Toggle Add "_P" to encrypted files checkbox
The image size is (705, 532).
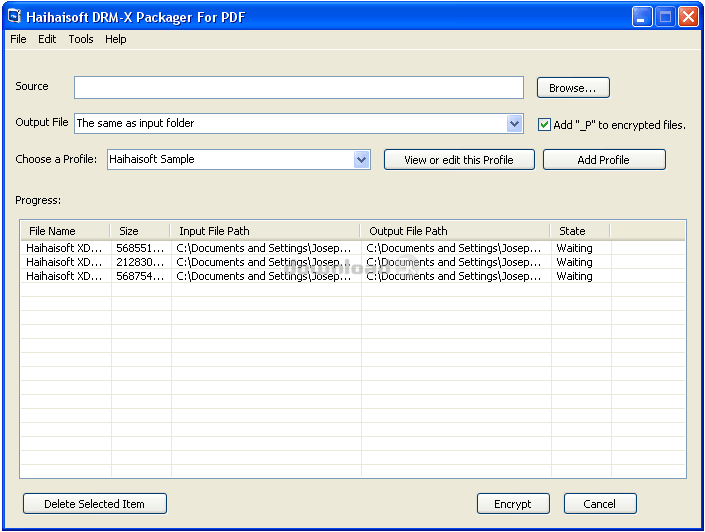(544, 125)
